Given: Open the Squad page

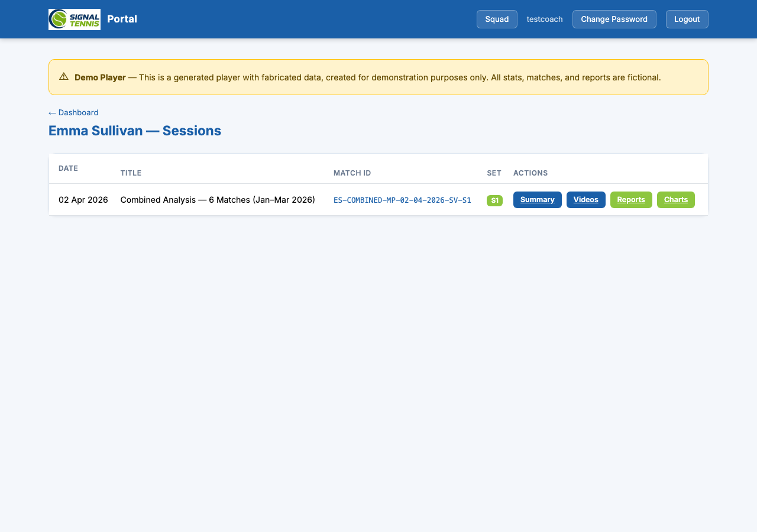Looking at the screenshot, I should (496, 19).
